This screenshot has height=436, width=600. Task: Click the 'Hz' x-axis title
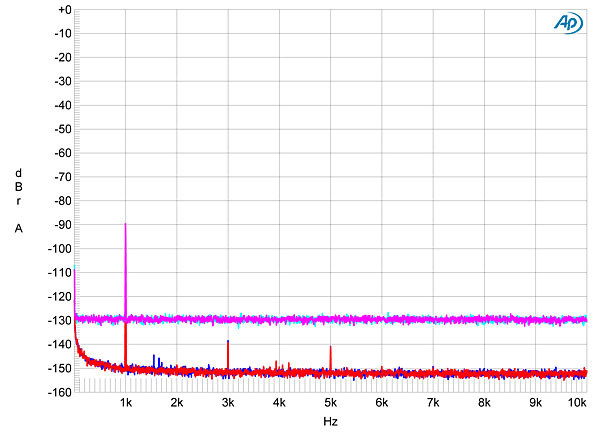tap(330, 423)
